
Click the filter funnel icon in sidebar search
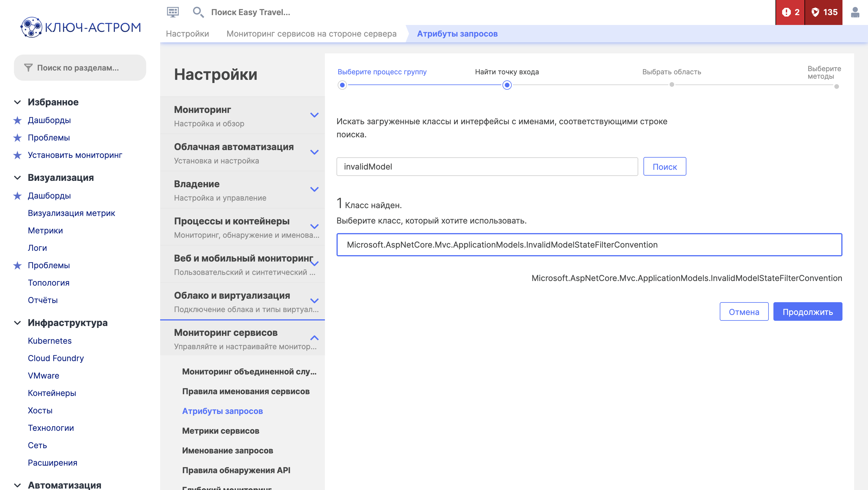28,68
